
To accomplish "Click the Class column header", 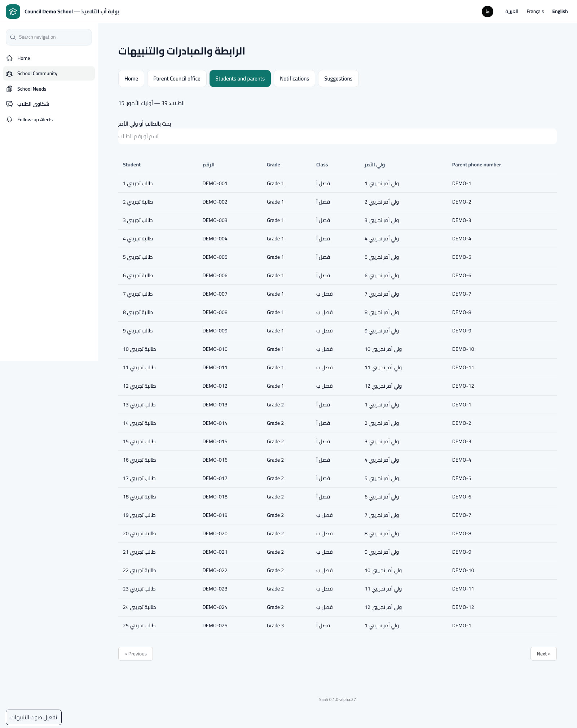I will [x=322, y=165].
